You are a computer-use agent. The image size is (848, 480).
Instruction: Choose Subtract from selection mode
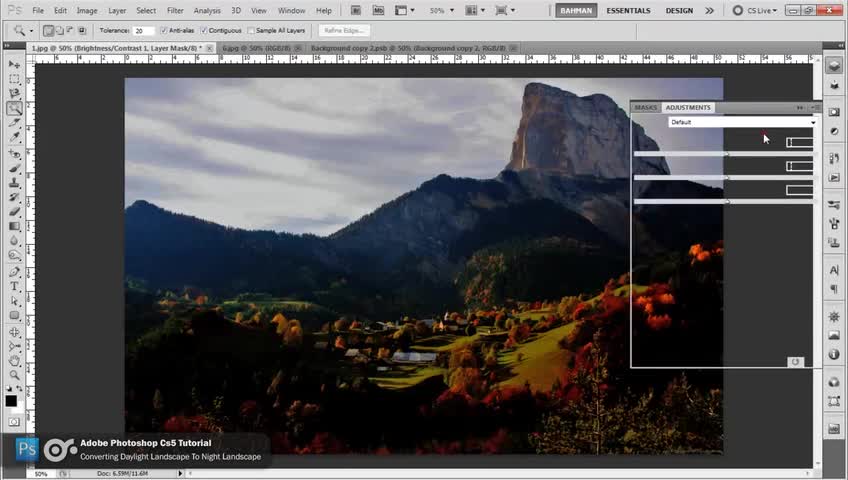[x=70, y=31]
